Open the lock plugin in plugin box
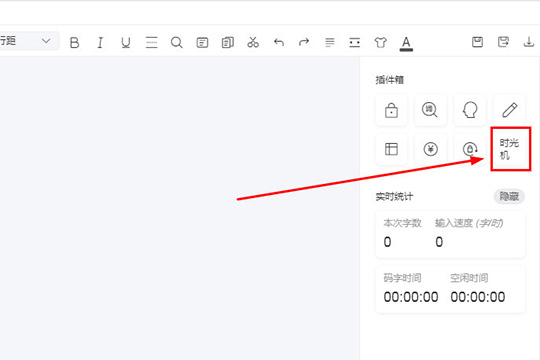This screenshot has width=540, height=360. point(391,110)
